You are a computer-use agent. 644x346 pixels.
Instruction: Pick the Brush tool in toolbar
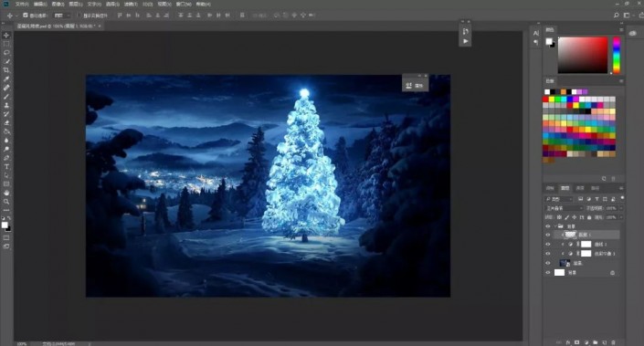6,97
